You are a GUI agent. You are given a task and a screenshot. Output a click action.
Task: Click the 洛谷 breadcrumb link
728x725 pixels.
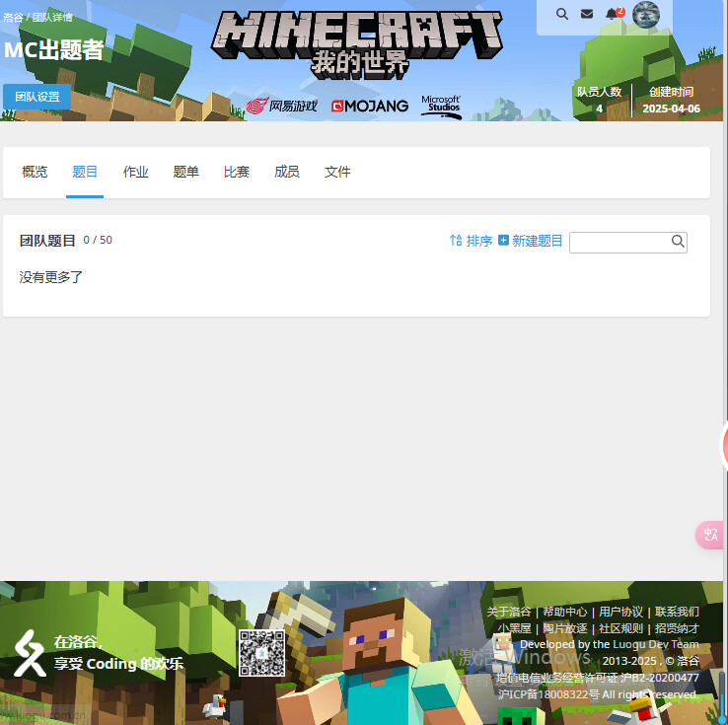click(x=13, y=18)
